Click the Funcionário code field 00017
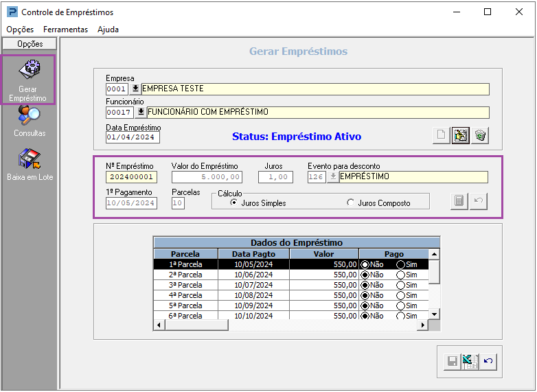 (119, 113)
